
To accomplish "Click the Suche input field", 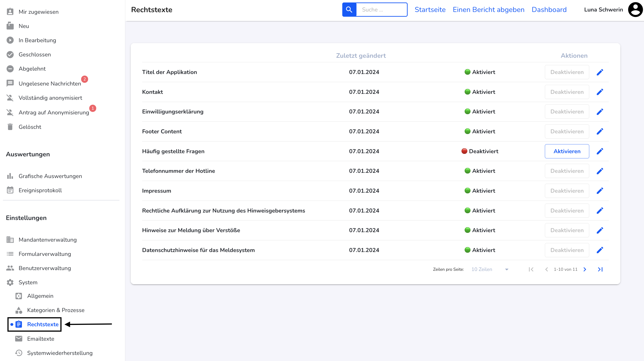I will (381, 10).
